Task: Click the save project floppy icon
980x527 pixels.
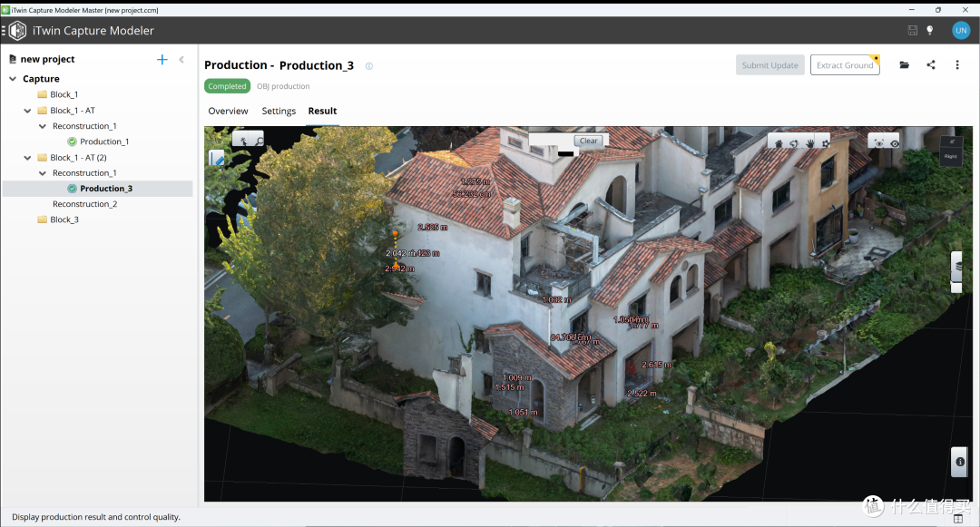Action: (x=913, y=31)
